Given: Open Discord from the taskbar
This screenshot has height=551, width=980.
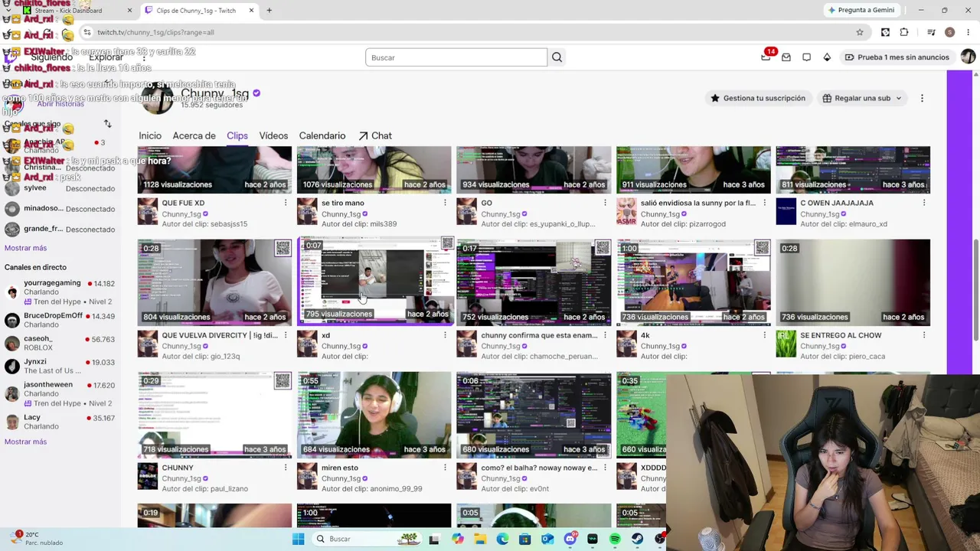Looking at the screenshot, I should [570, 539].
